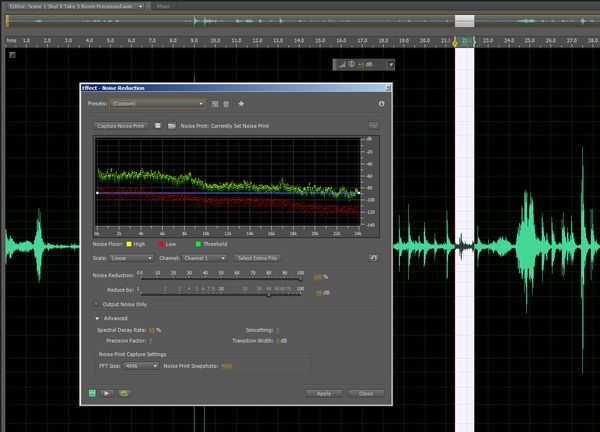Click the Precision Factor value
Screen dimensions: 600x432
pos(150,341)
